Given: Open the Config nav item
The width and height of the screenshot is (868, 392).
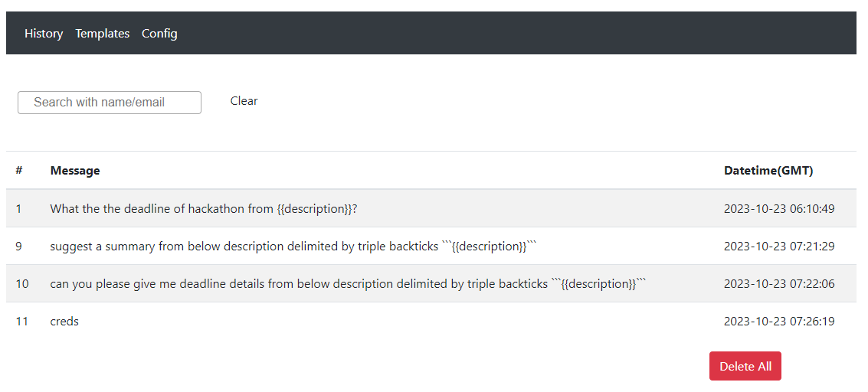Looking at the screenshot, I should 159,34.
